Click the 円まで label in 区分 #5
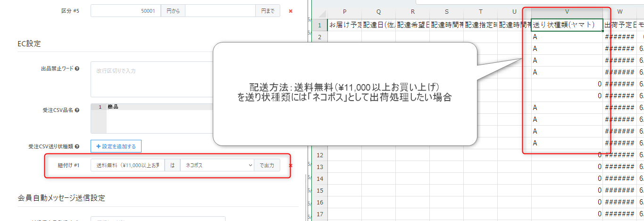This screenshot has height=221, width=644. [x=268, y=11]
